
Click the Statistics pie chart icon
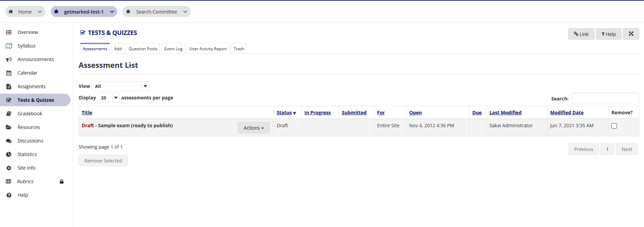(9, 154)
